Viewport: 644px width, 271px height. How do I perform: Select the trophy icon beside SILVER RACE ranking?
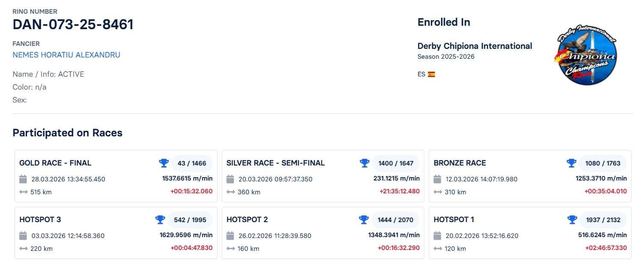point(364,163)
